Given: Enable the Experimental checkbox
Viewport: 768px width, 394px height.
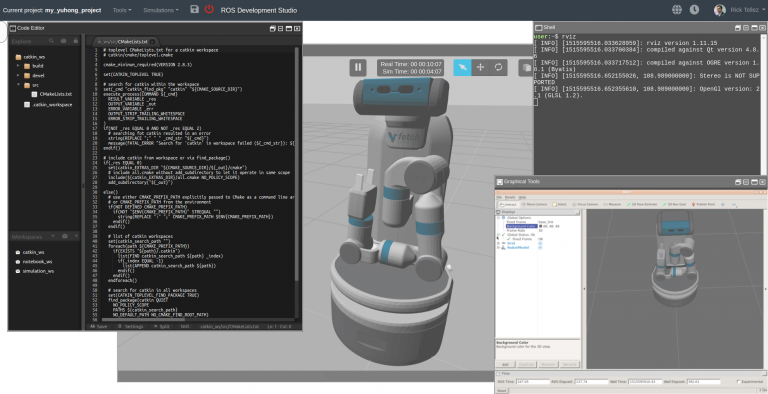Looking at the screenshot, I should click(739, 382).
